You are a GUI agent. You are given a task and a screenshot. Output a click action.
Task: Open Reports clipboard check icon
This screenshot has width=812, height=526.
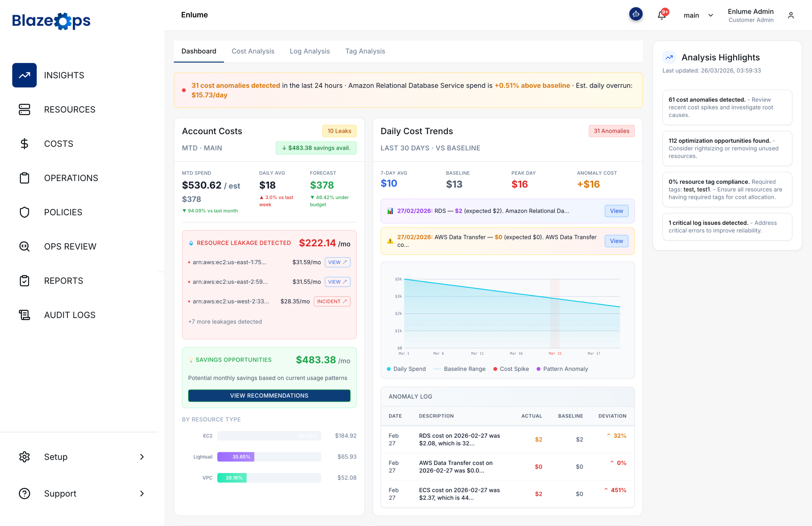point(24,281)
